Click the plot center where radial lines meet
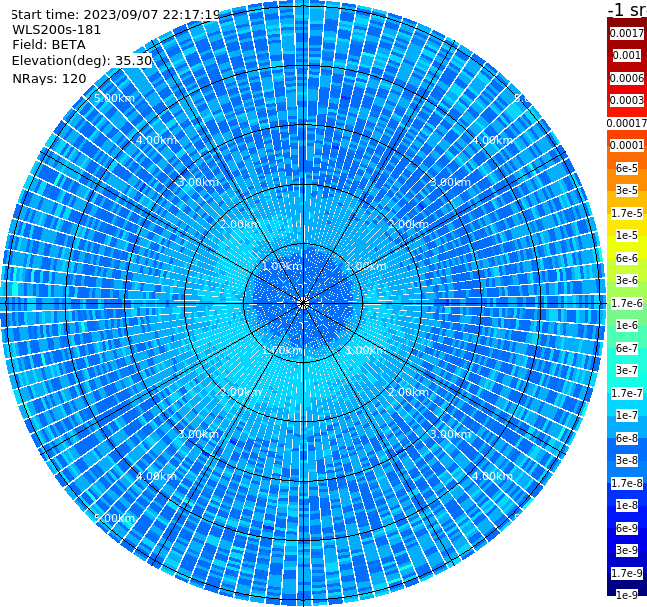The width and height of the screenshot is (647, 607). pos(303,303)
